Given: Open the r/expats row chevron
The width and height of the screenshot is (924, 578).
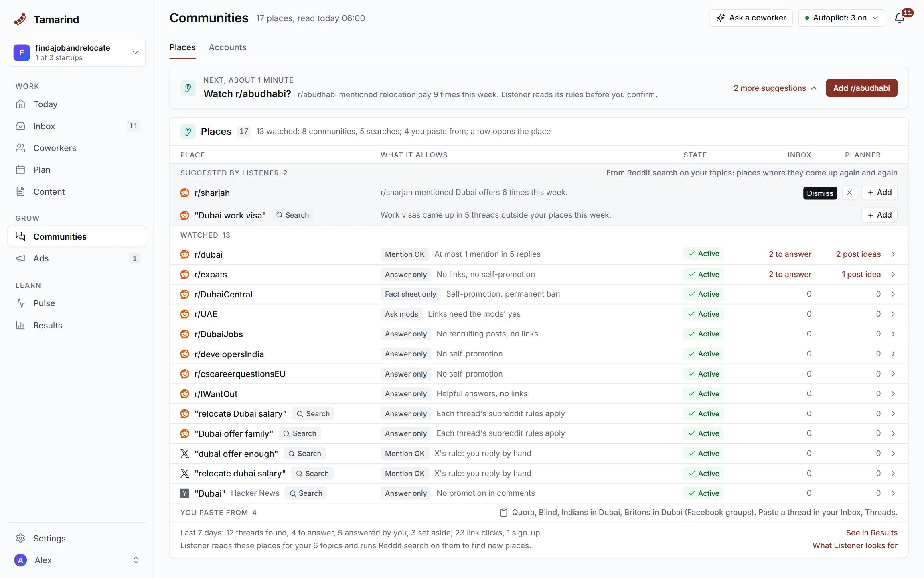Looking at the screenshot, I should tap(893, 274).
